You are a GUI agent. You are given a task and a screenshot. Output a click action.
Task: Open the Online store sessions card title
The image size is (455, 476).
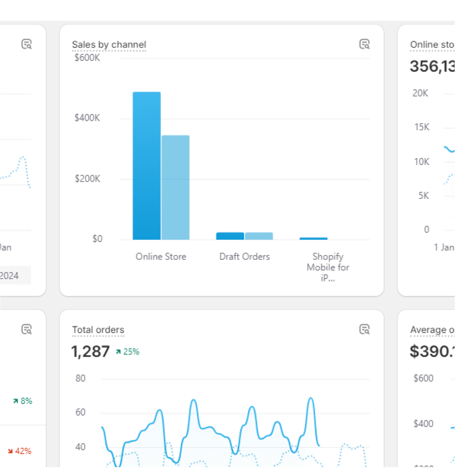[x=432, y=45]
